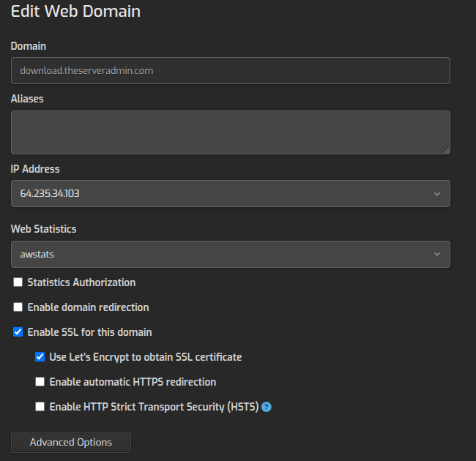Viewport: 476px width, 461px height.
Task: Click the chevron arrow in IP Address selector
Action: [x=437, y=194]
